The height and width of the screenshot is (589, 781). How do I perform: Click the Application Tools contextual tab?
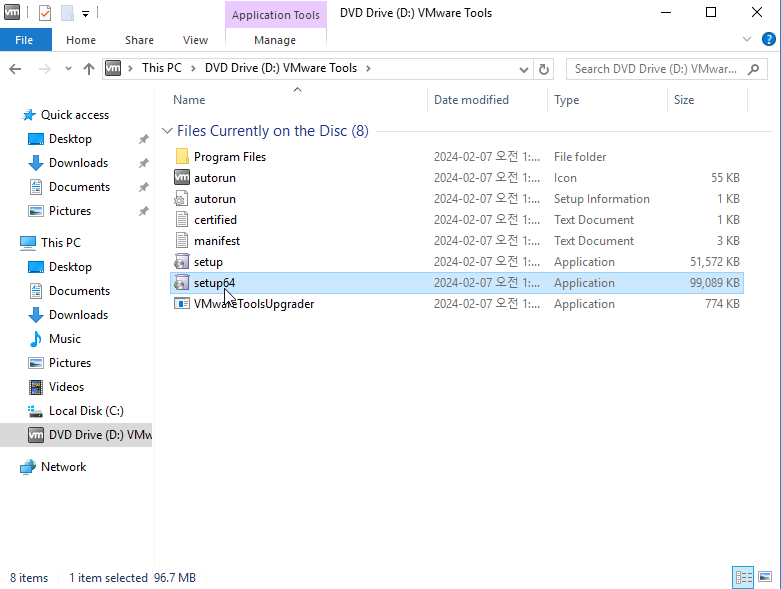pyautogui.click(x=275, y=15)
